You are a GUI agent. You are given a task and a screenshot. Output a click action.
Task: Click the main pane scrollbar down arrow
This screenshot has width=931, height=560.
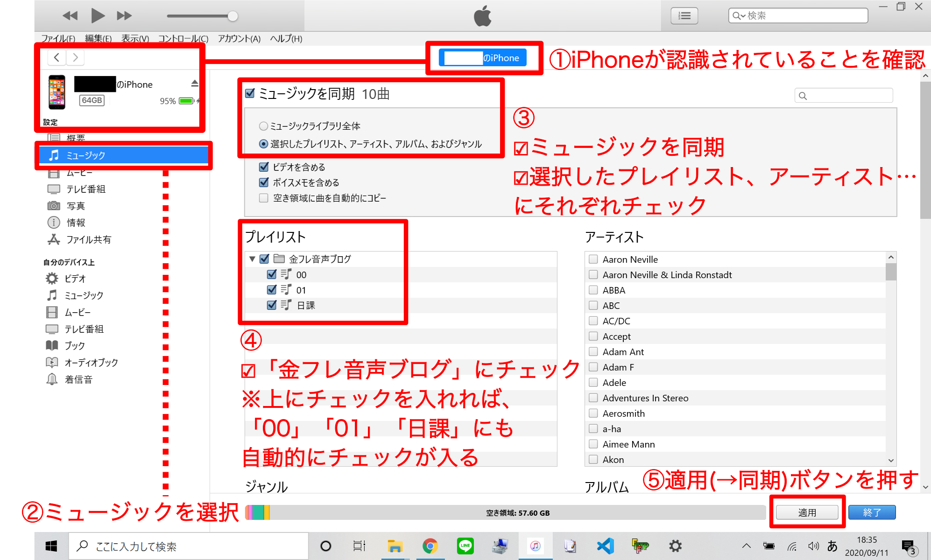click(925, 487)
